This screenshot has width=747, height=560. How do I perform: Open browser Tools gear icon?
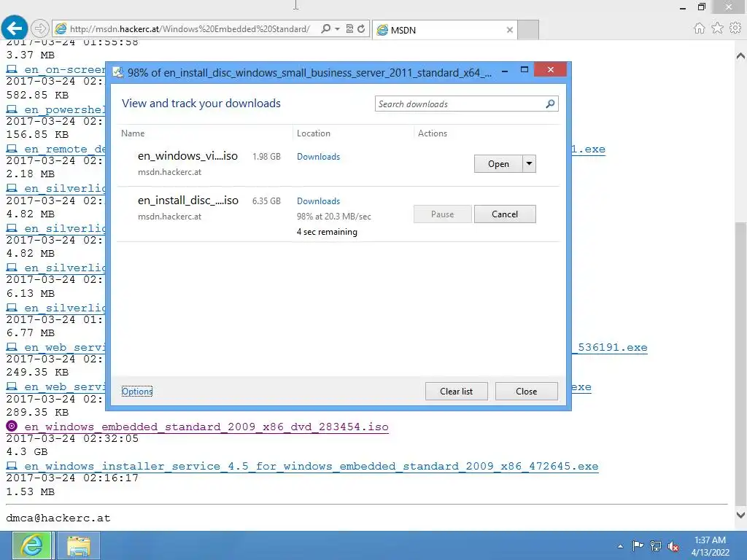[x=735, y=28]
